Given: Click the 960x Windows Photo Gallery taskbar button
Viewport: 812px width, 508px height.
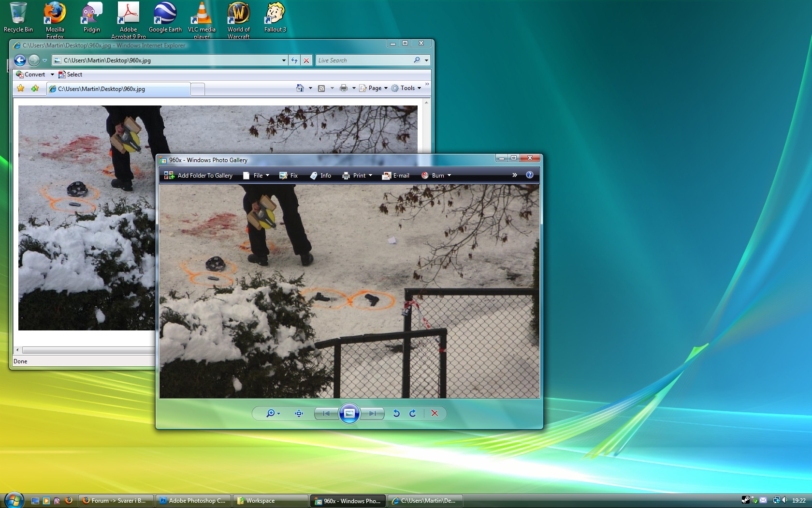Looking at the screenshot, I should 348,501.
